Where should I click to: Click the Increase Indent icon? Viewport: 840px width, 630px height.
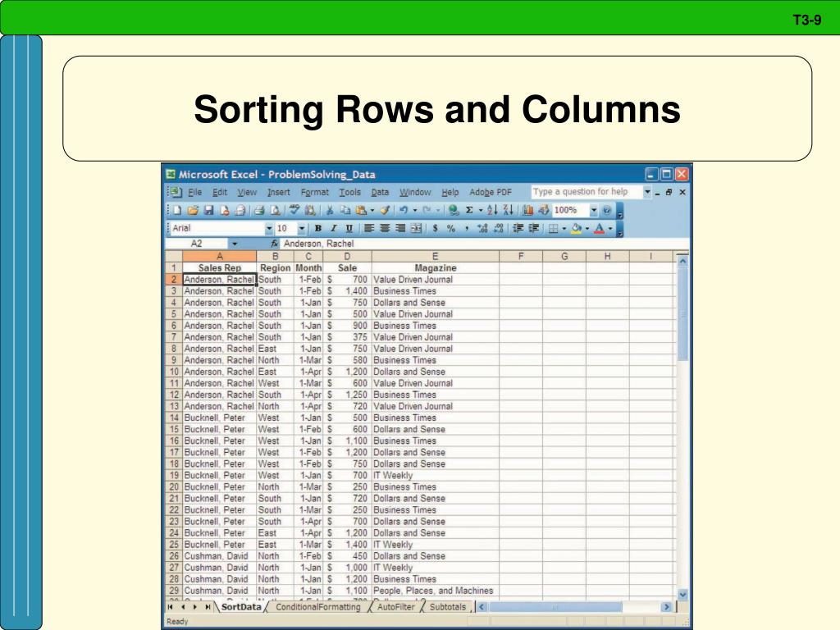point(534,229)
